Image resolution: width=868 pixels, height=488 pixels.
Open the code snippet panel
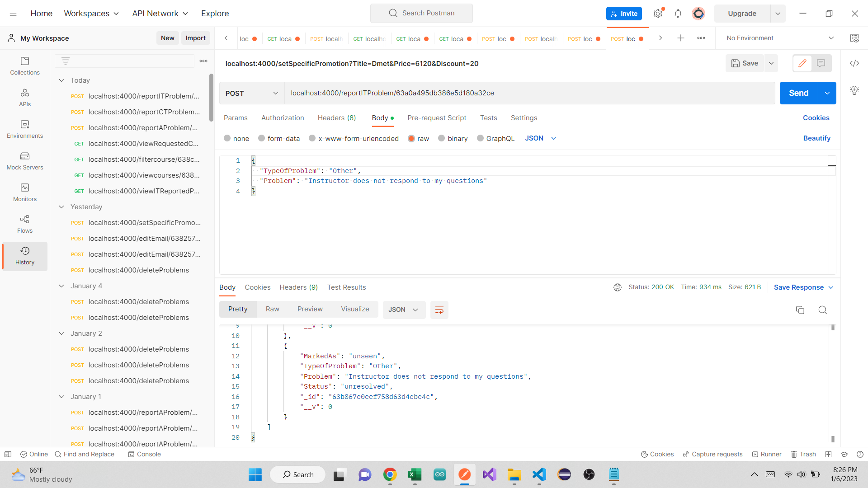coord(854,63)
